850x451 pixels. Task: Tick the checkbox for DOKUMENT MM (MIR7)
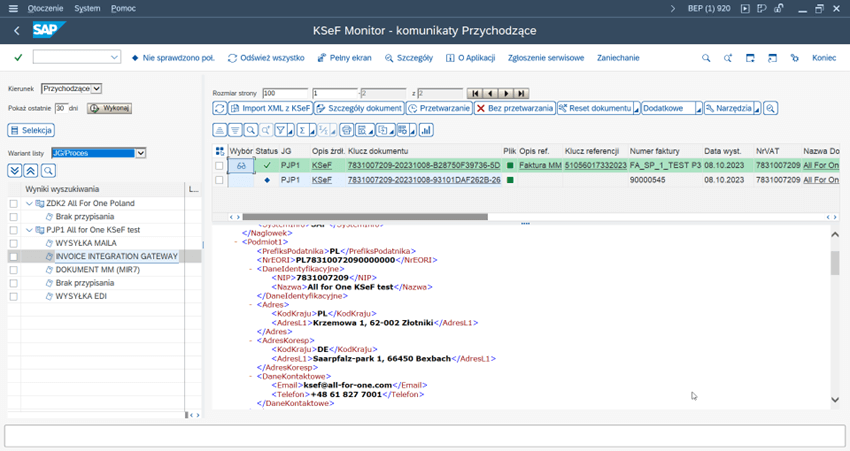[14, 270]
